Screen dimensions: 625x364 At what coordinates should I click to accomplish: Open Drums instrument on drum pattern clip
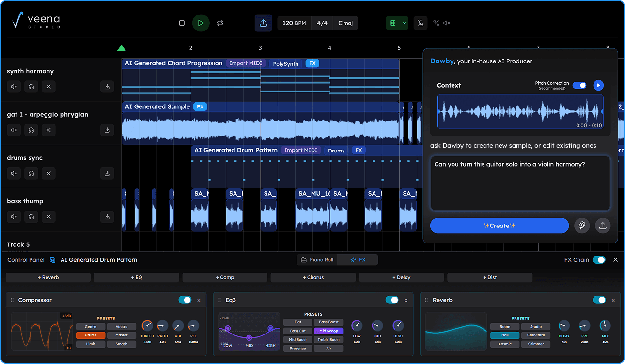click(336, 150)
